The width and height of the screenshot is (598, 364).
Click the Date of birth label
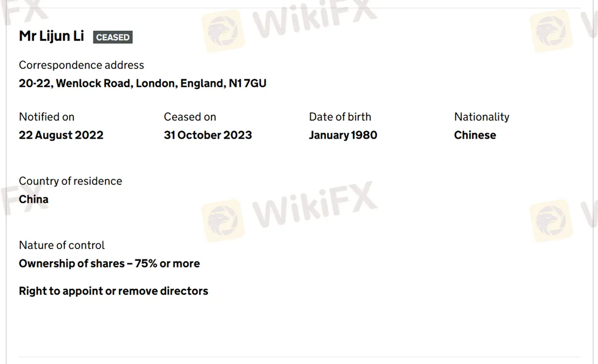340,117
